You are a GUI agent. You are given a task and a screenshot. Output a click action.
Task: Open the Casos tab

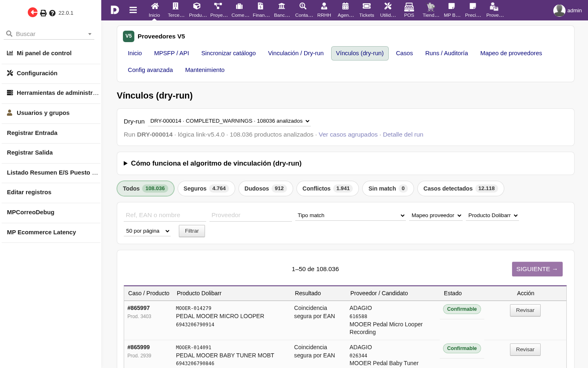[x=404, y=53]
